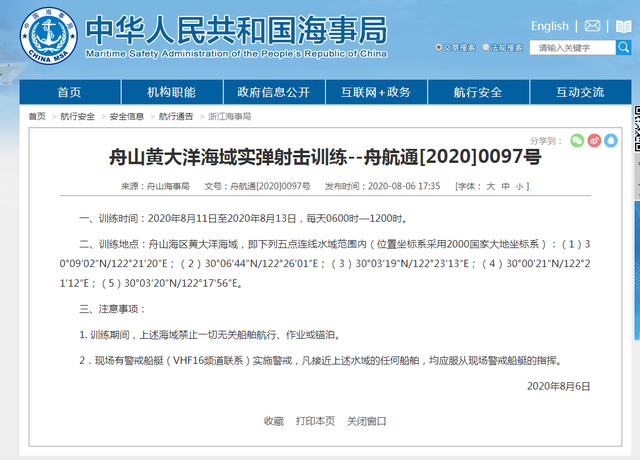Open the 政府信息公开 navigation tab
This screenshot has width=640, height=460.
(x=274, y=92)
